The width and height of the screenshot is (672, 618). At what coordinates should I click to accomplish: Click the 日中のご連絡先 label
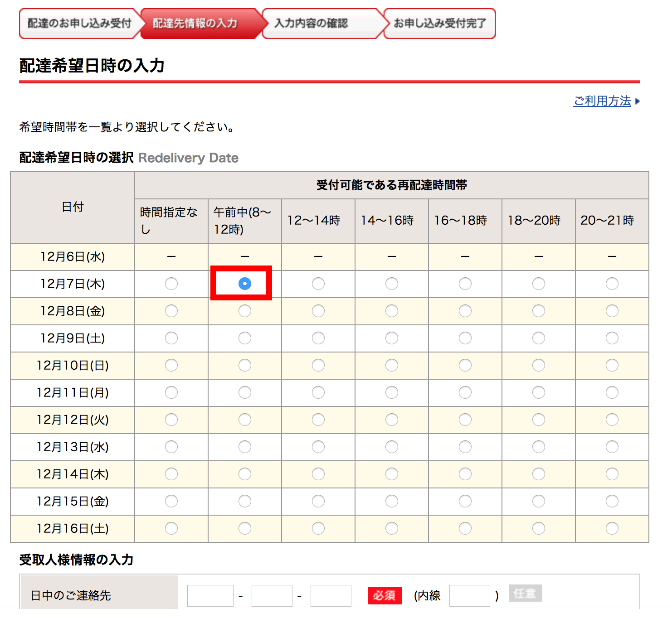pyautogui.click(x=71, y=595)
